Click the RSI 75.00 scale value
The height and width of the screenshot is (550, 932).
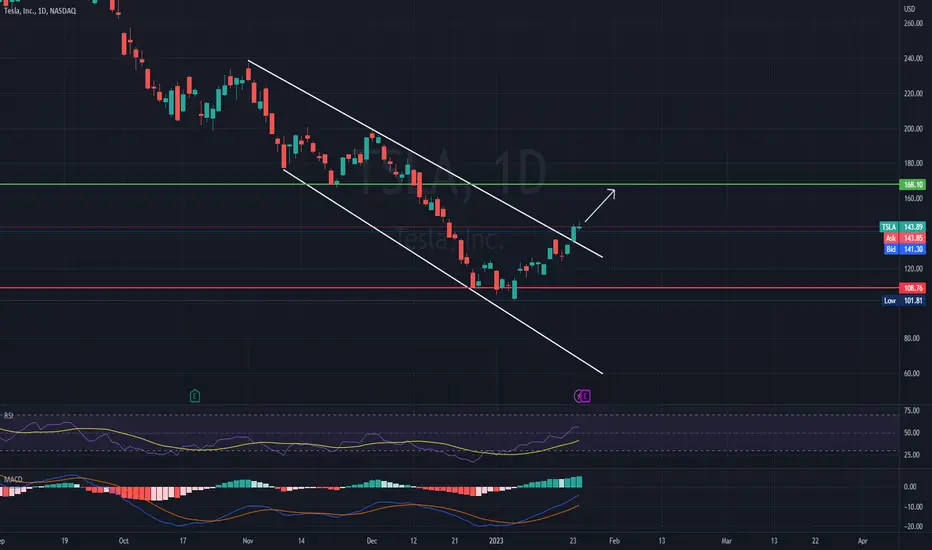tap(912, 411)
